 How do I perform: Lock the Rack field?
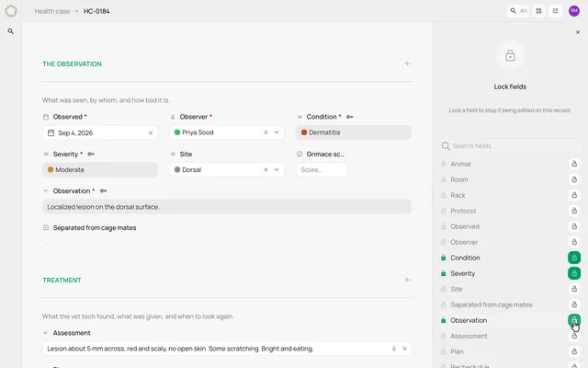pyautogui.click(x=574, y=195)
